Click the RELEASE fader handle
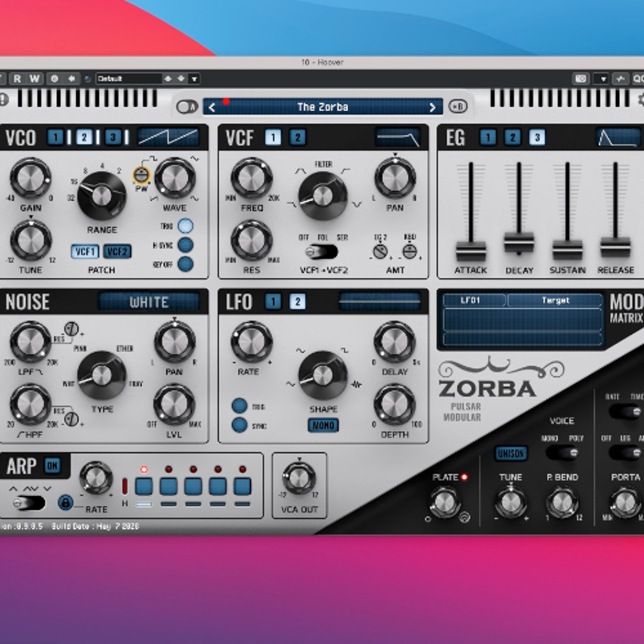This screenshot has height=644, width=644. (615, 246)
